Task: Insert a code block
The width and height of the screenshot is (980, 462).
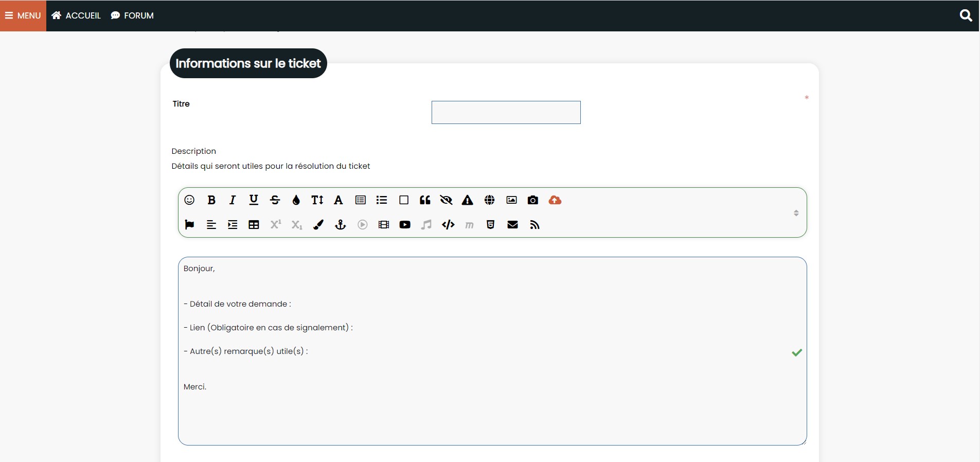Action: pos(448,225)
